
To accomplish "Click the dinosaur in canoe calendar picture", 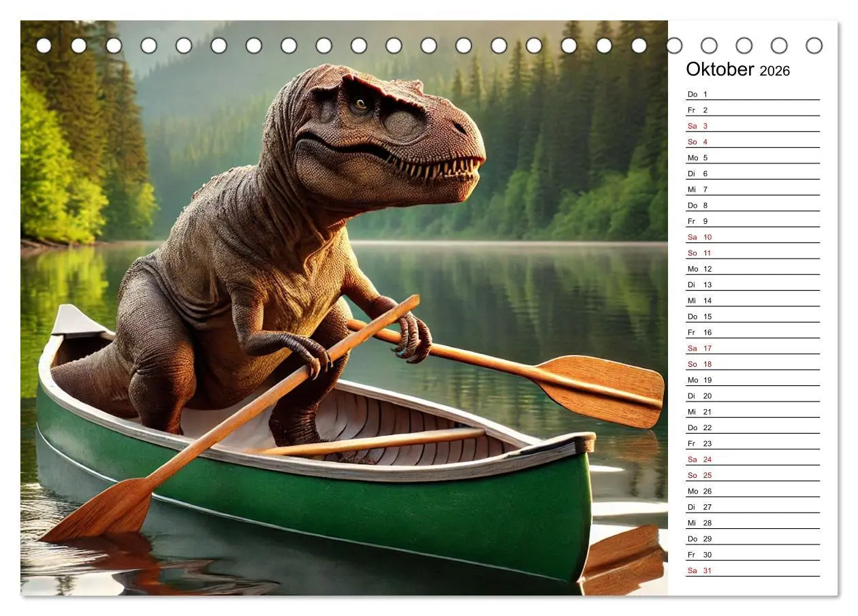I will pos(344,308).
